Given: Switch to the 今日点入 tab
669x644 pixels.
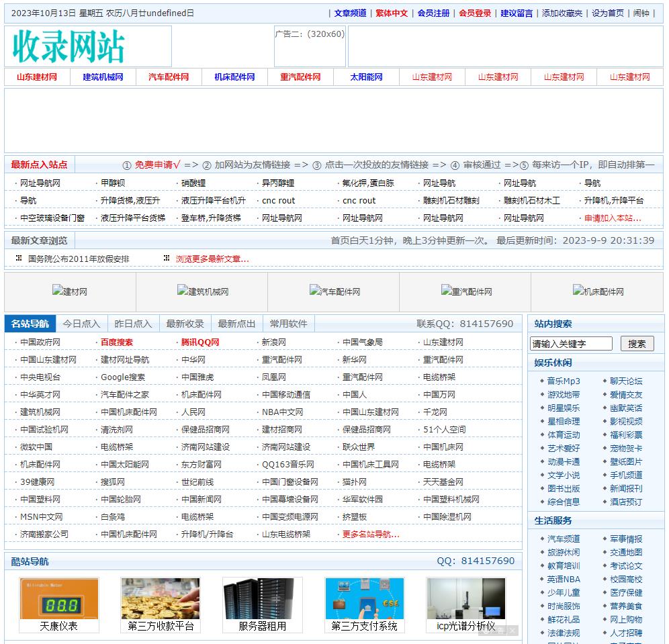Looking at the screenshot, I should (81, 324).
